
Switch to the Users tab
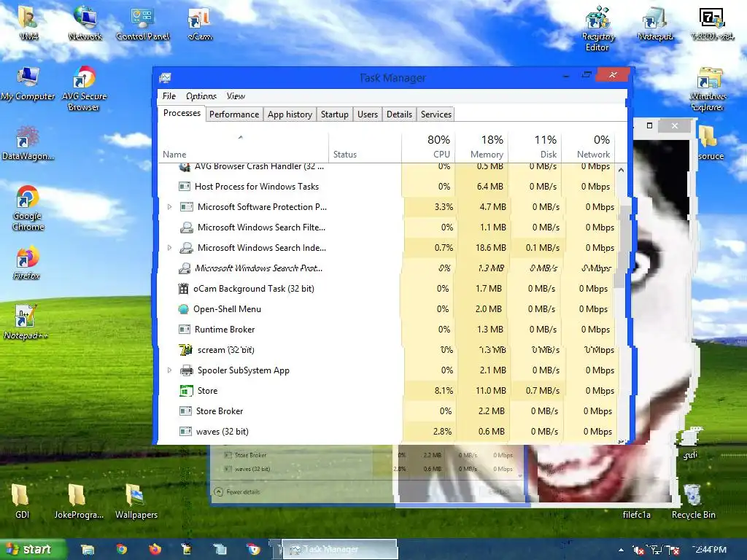(368, 114)
